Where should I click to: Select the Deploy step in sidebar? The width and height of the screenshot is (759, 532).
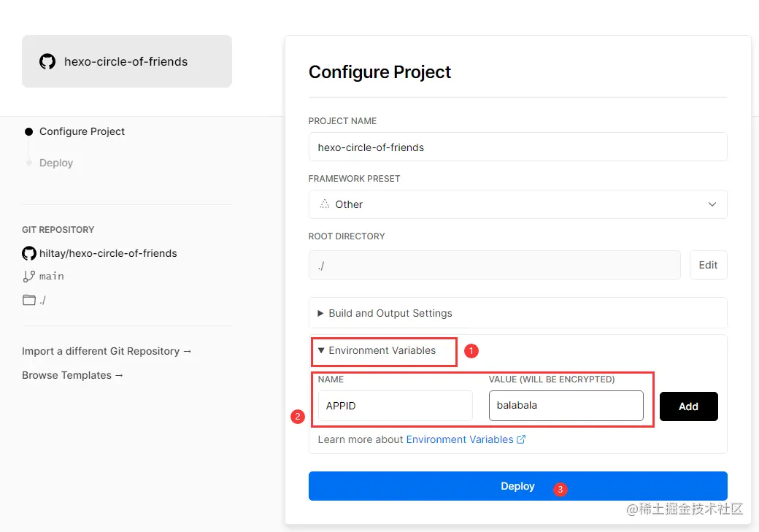(56, 163)
